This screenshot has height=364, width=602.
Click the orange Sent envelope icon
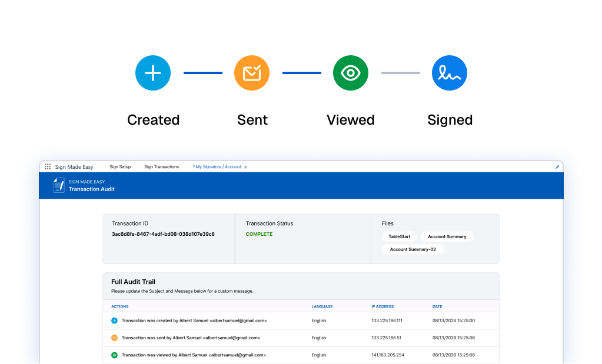pyautogui.click(x=252, y=73)
